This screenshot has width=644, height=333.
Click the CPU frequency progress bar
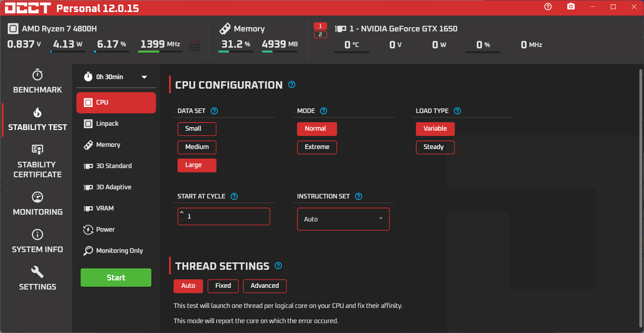[x=160, y=52]
